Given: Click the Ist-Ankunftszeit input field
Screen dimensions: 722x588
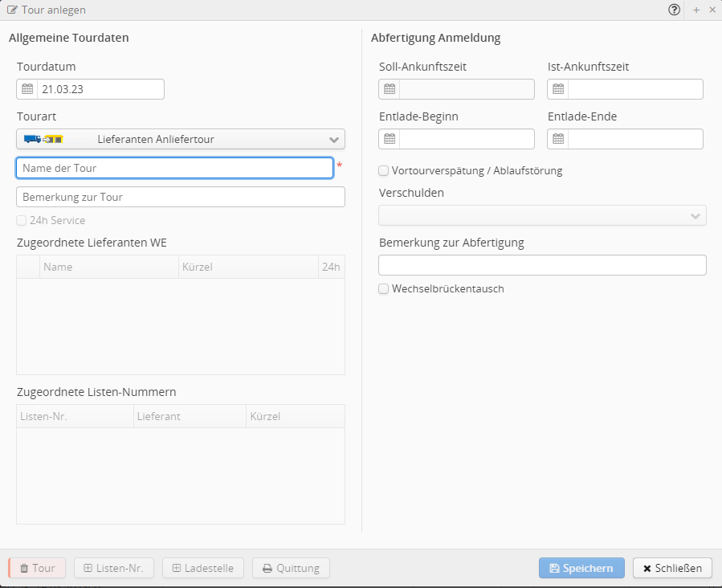Looking at the screenshot, I should [635, 89].
